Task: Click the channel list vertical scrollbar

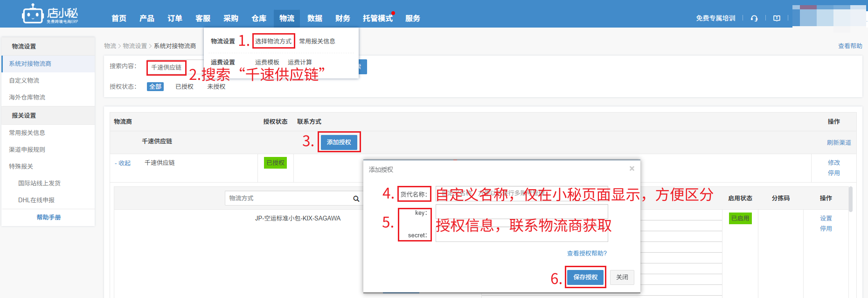Action: [x=850, y=199]
